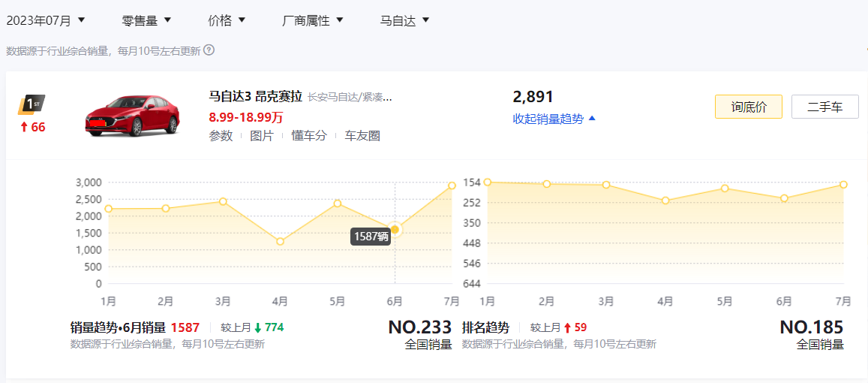Open the 车友圈 community link
This screenshot has height=383, width=868.
coord(362,136)
